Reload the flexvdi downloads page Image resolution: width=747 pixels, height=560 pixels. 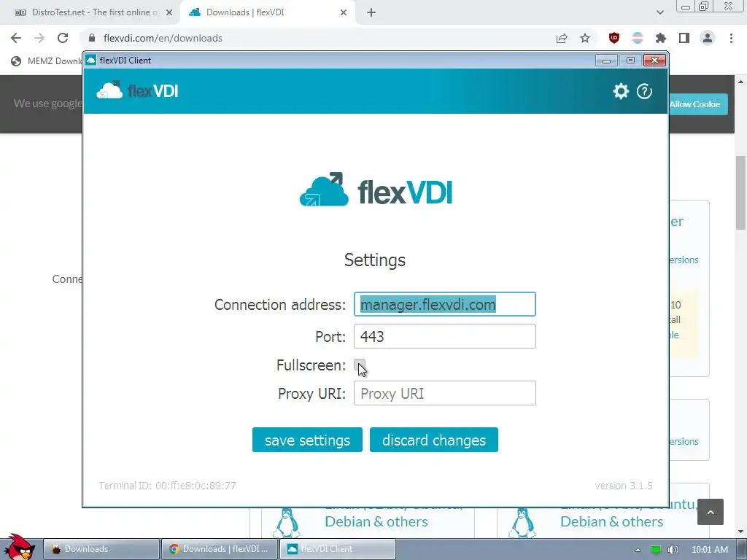tap(63, 38)
